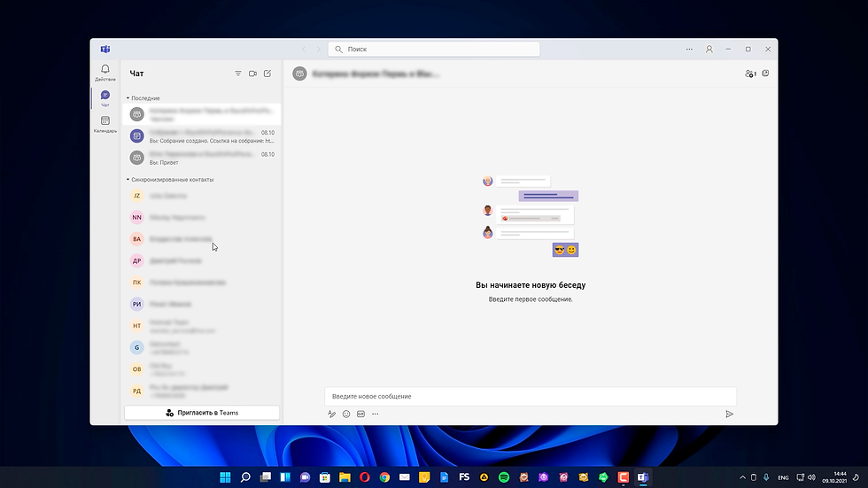Image resolution: width=868 pixels, height=488 pixels.
Task: Open the Chat (Чат) sidebar icon
Action: [105, 98]
